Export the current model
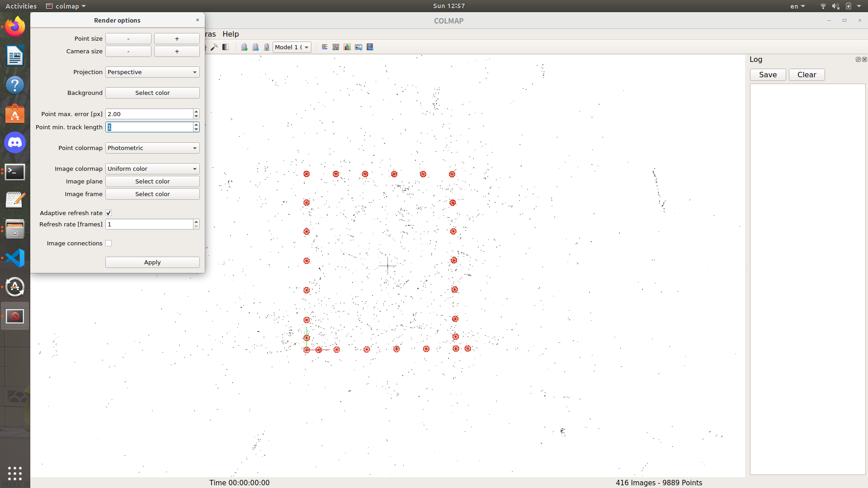868x488 pixels. click(255, 47)
